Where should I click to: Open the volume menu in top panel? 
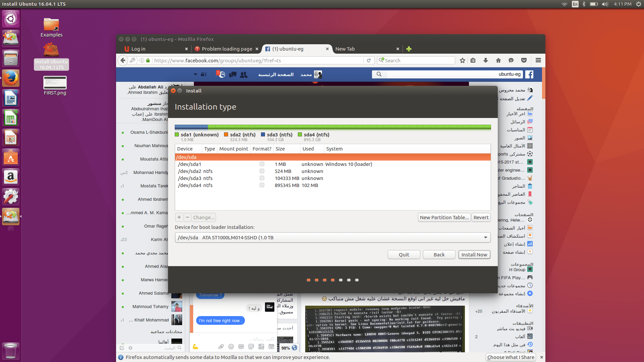(x=605, y=4)
